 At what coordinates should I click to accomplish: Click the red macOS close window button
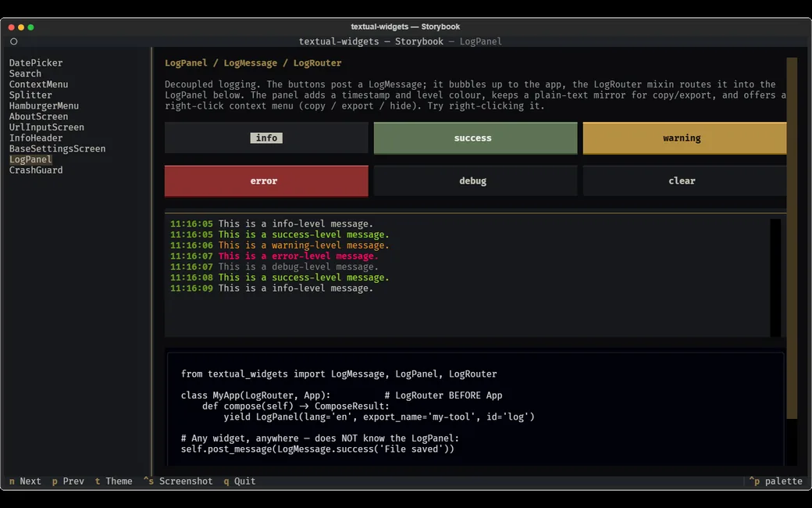point(12,27)
